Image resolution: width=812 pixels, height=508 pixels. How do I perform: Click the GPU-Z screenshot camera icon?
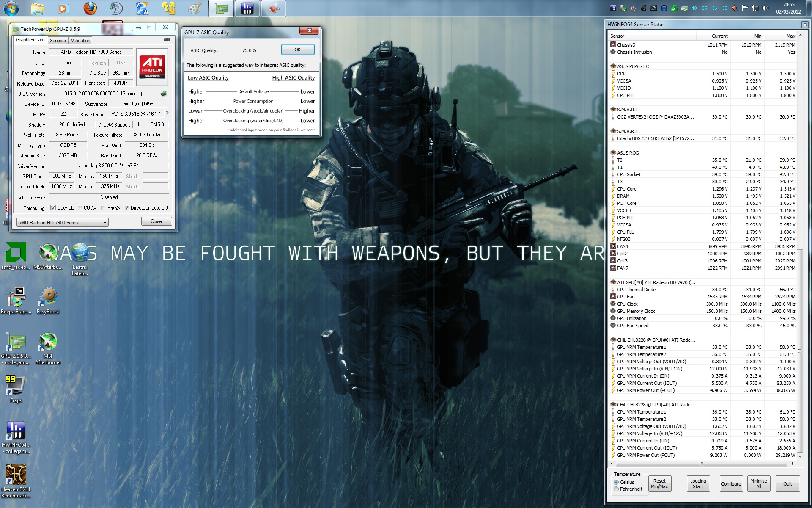pos(167,40)
